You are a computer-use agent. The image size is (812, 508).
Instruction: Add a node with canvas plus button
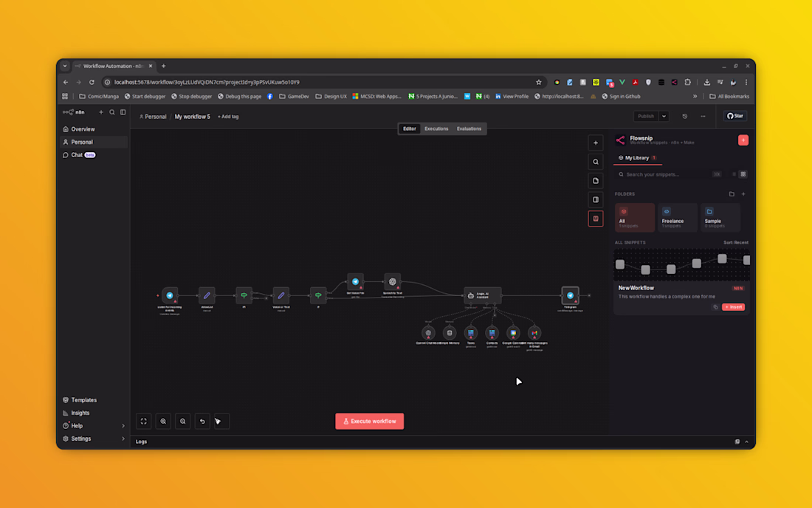pyautogui.click(x=596, y=143)
